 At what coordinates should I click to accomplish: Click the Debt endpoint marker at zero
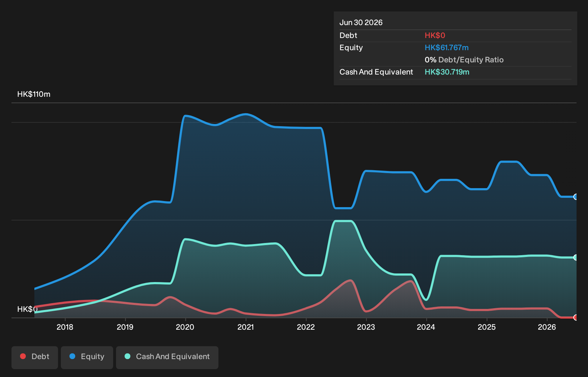click(576, 318)
